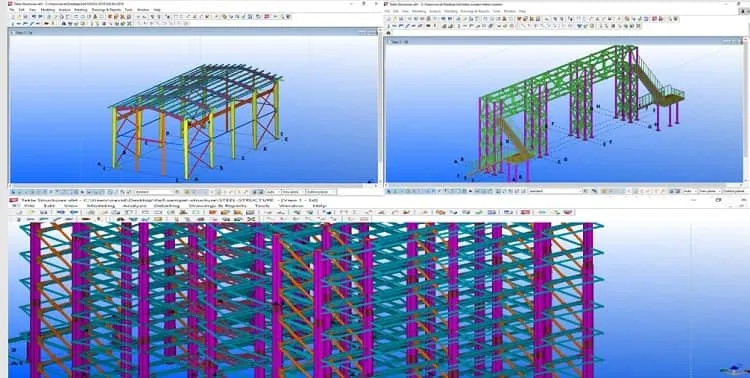The height and width of the screenshot is (378, 750).
Task: Click Open model icon in top-right window toolbar
Action: [x=395, y=19]
